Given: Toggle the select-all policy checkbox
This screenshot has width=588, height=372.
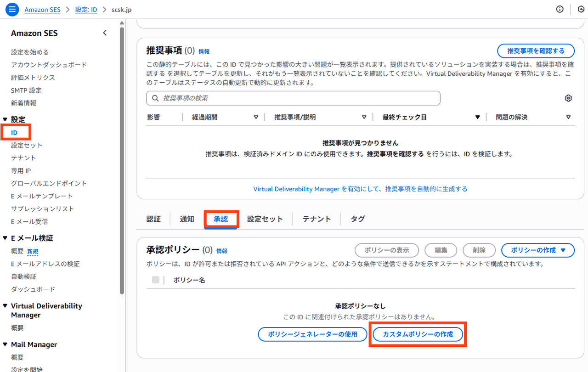Looking at the screenshot, I should (156, 280).
